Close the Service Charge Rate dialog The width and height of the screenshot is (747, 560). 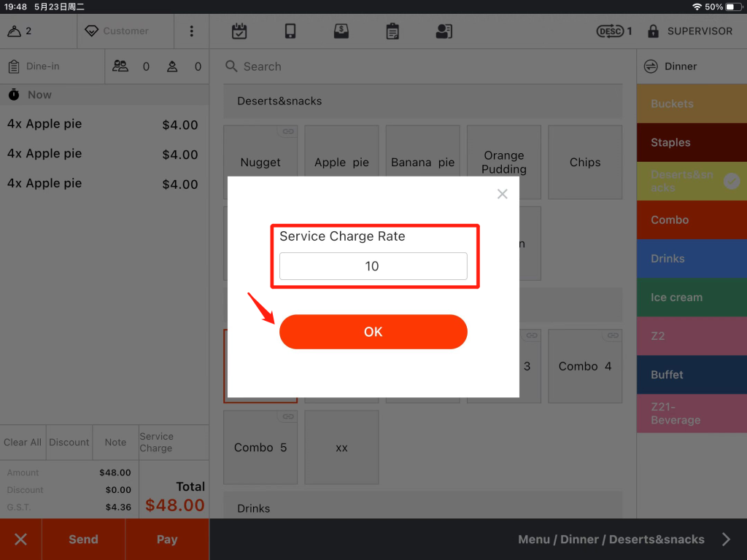[x=502, y=194]
